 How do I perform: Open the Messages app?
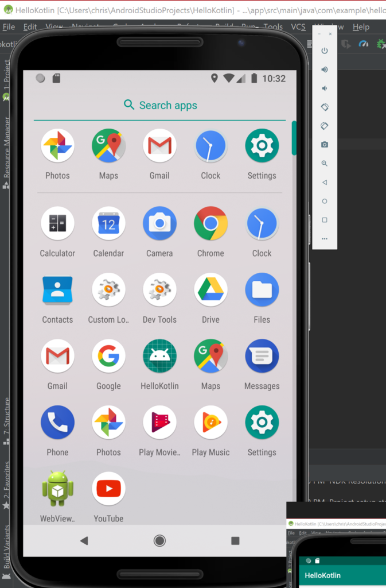[x=262, y=356]
